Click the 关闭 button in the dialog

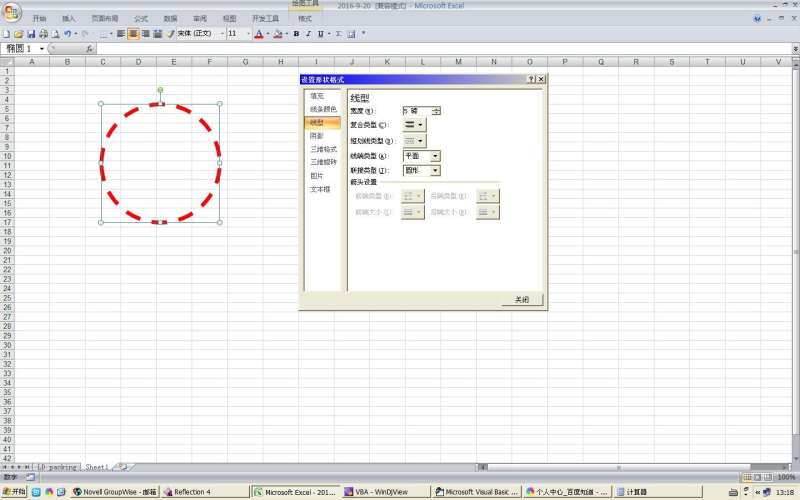pos(522,300)
